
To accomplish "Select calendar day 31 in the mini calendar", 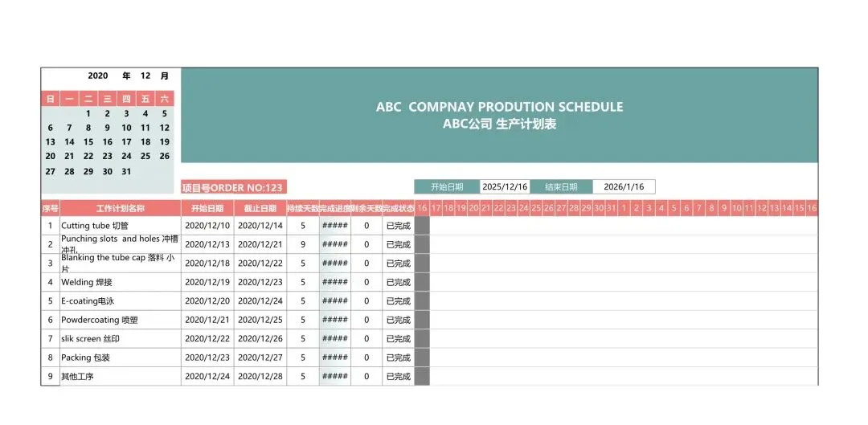I will [x=126, y=171].
